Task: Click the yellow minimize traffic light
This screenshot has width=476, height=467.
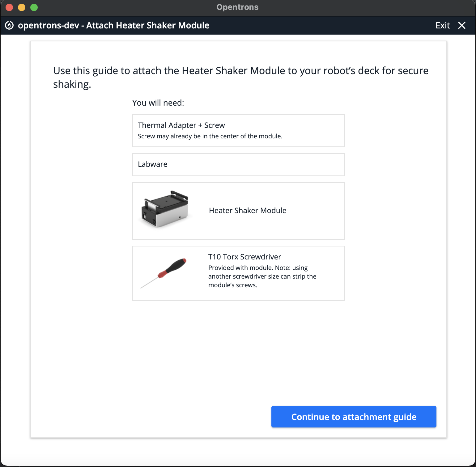Action: click(x=21, y=7)
